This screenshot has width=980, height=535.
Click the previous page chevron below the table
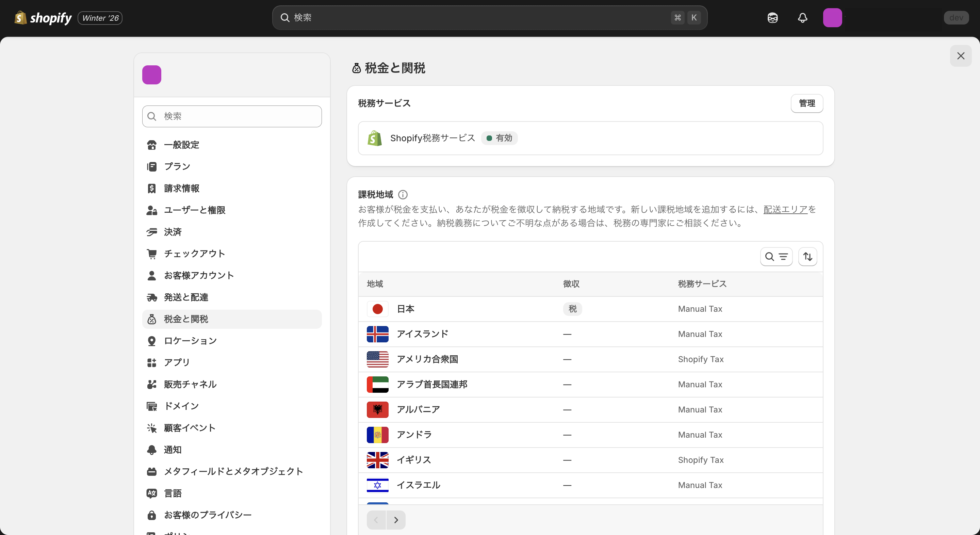click(x=376, y=519)
